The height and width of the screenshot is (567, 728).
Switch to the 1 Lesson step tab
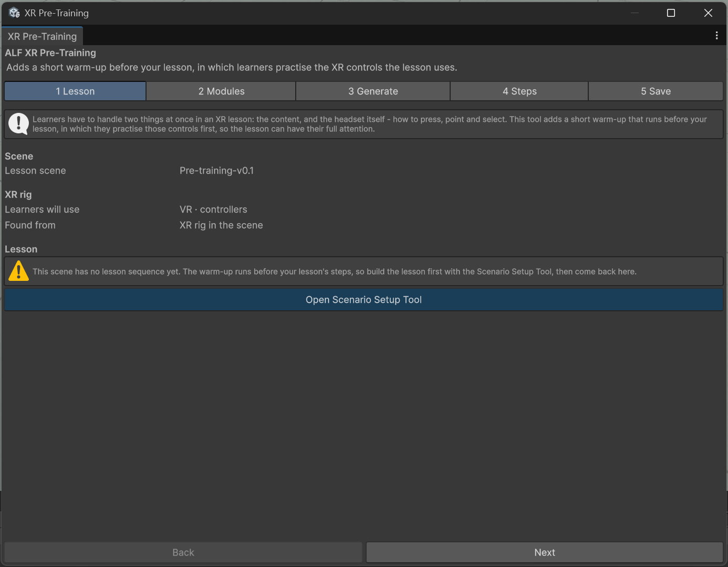(75, 91)
